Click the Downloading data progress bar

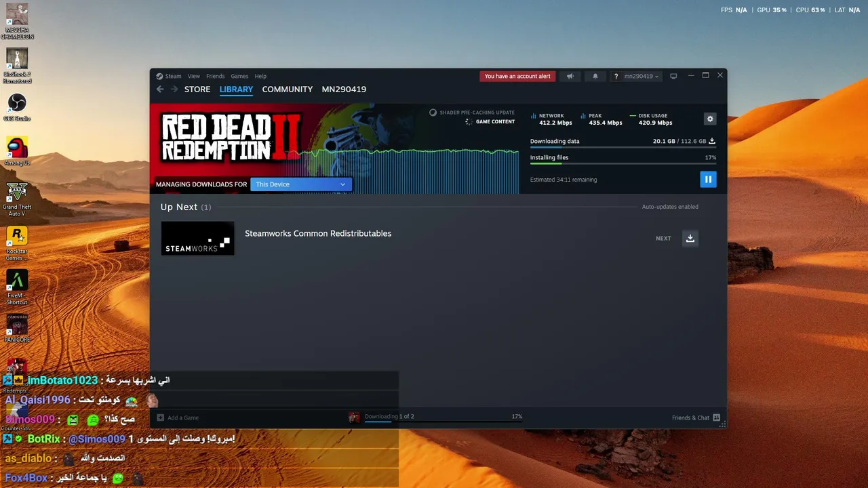[x=623, y=147]
